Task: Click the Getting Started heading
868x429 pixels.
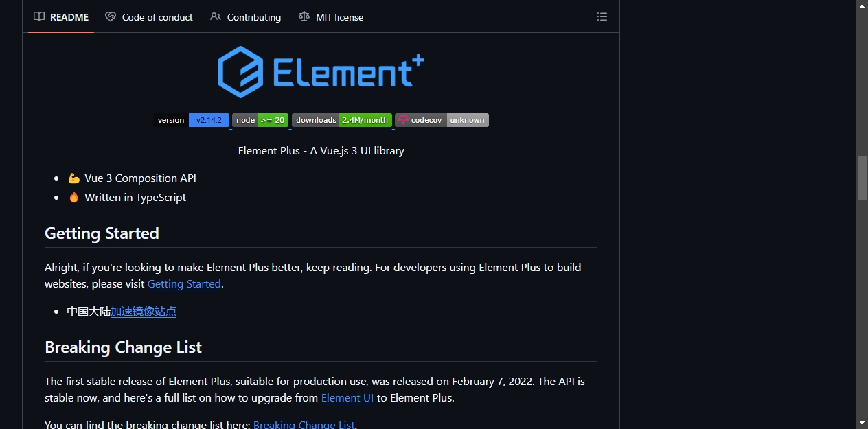Action: (x=102, y=233)
